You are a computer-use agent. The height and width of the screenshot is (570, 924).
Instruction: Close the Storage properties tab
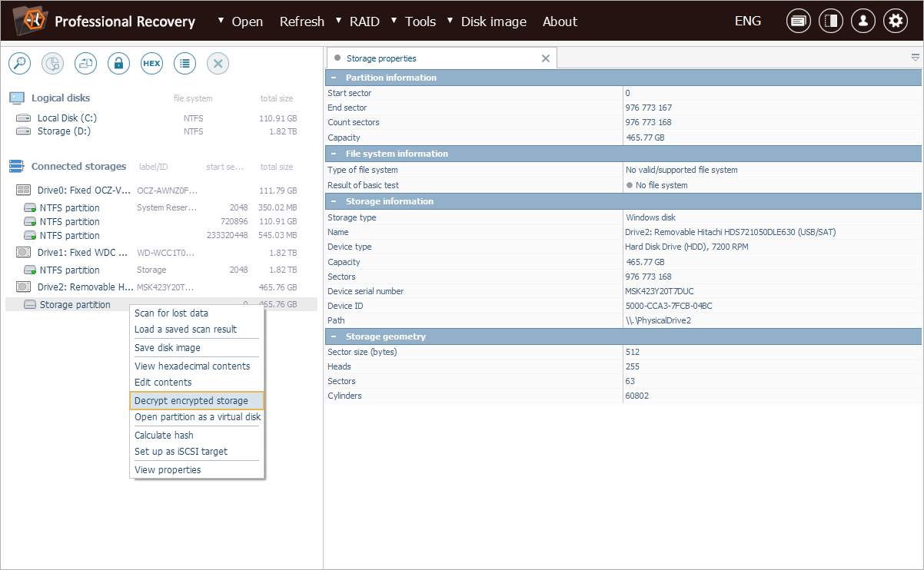coord(546,58)
